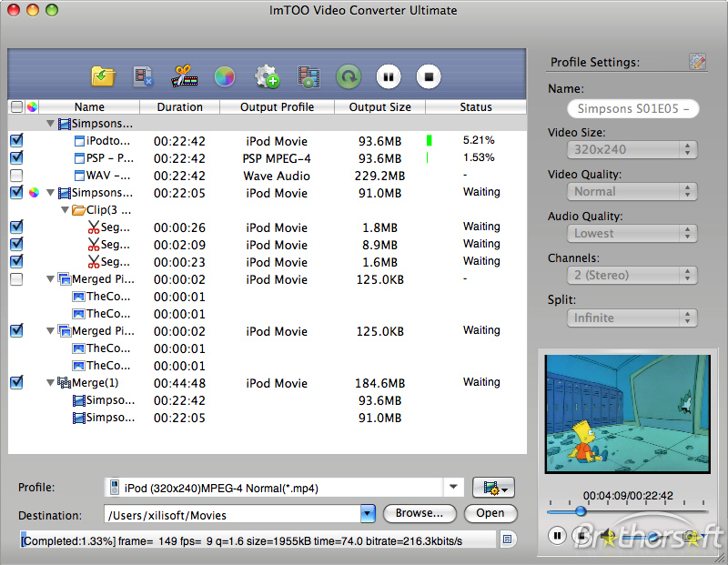Image resolution: width=728 pixels, height=565 pixels.
Task: Open the Video Quality dropdown showing Normal
Action: (x=632, y=191)
